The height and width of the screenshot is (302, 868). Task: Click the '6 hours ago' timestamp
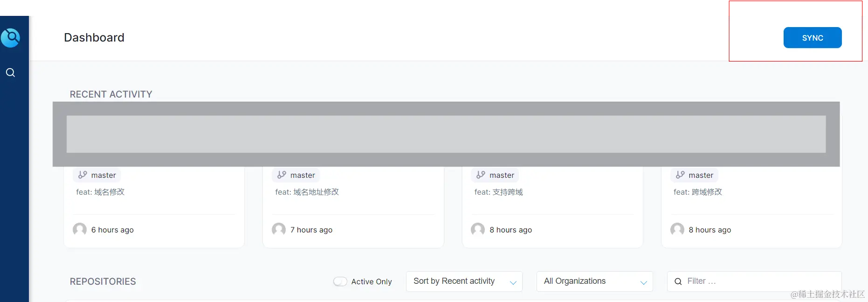coord(112,230)
